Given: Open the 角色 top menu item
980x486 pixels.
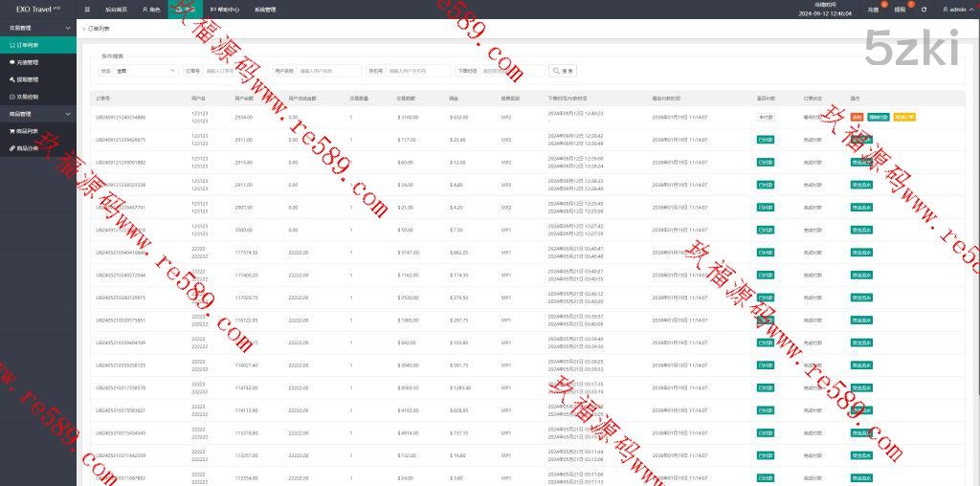Looking at the screenshot, I should (x=151, y=9).
